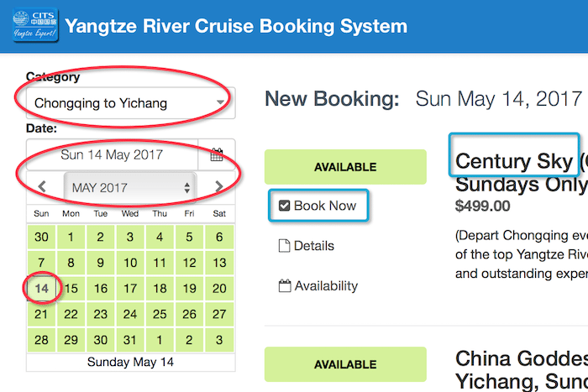The width and height of the screenshot is (588, 392).
Task: View Availability for Century Sky
Action: 318,286
